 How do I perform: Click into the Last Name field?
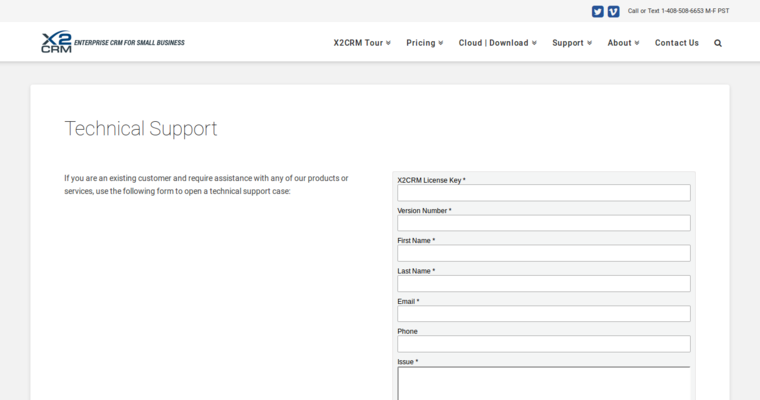click(x=543, y=283)
